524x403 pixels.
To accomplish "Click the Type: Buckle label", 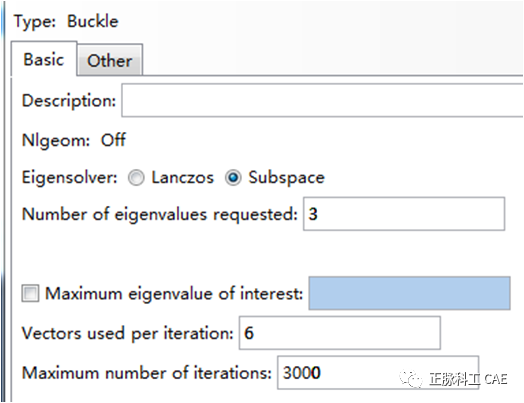I will (x=66, y=21).
